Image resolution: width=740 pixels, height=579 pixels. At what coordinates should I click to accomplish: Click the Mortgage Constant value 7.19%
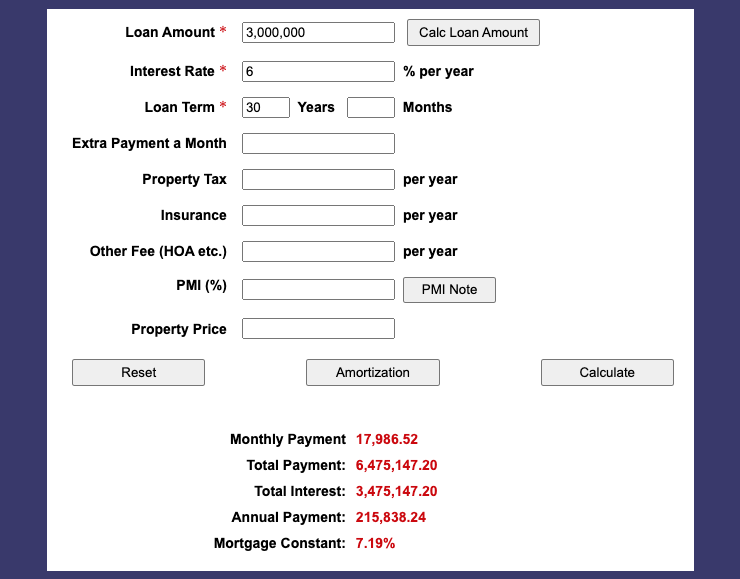tap(375, 544)
